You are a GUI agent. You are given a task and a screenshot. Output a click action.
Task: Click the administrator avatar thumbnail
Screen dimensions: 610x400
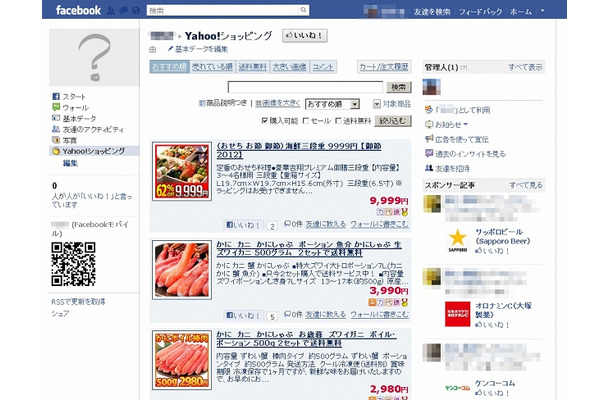tap(431, 87)
